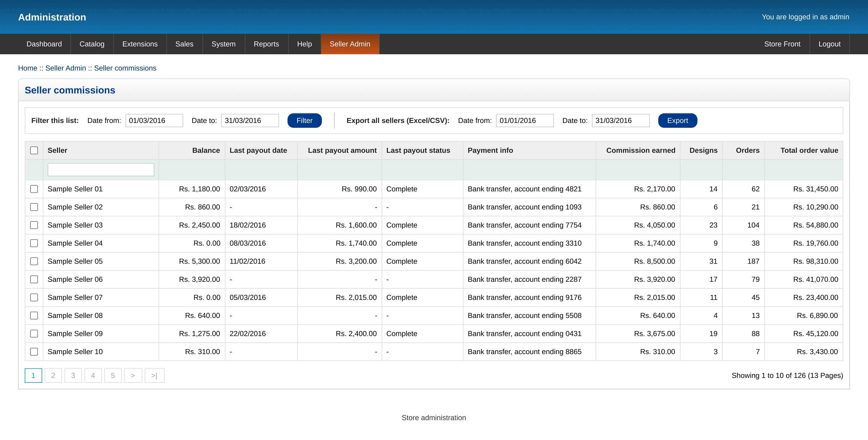Jump to the last page button
The height and width of the screenshot is (440, 868).
point(154,376)
